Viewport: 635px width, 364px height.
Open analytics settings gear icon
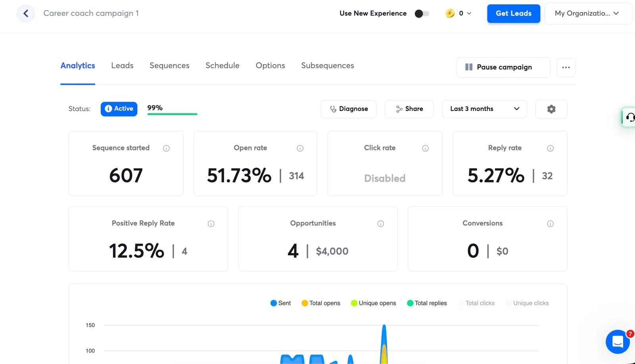551,109
